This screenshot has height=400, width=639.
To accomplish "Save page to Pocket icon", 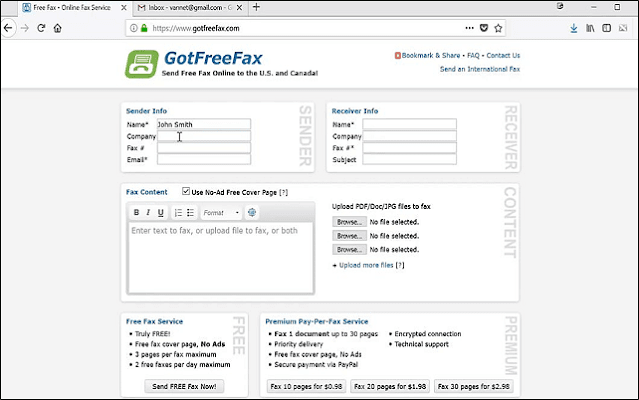I will (484, 28).
